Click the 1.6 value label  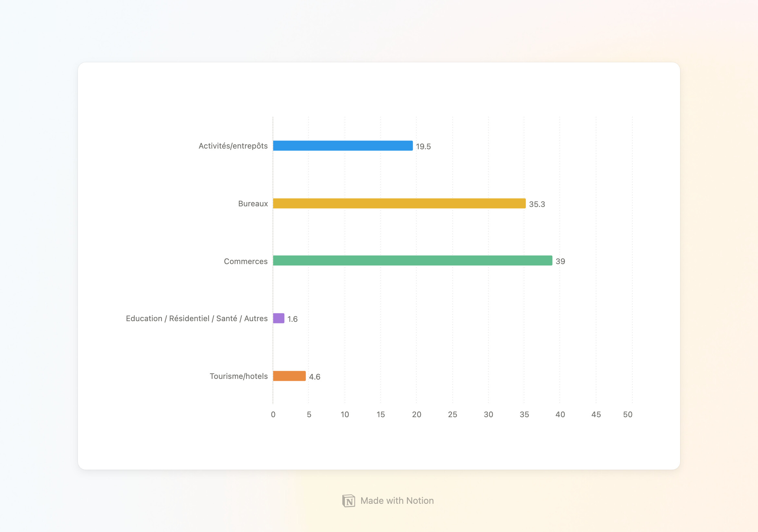(292, 319)
